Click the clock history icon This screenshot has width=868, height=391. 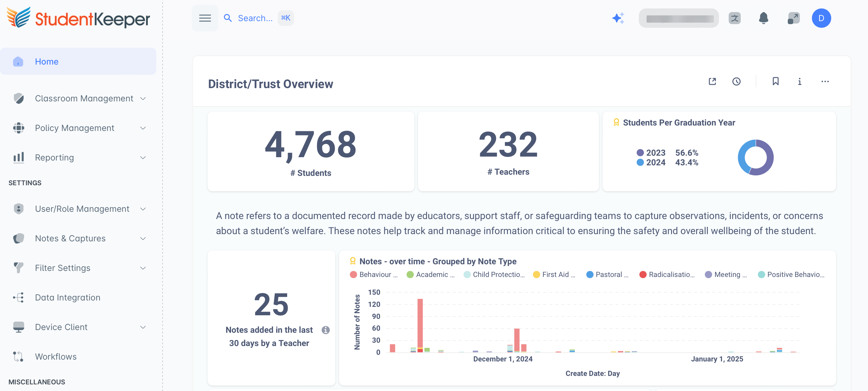pyautogui.click(x=736, y=81)
